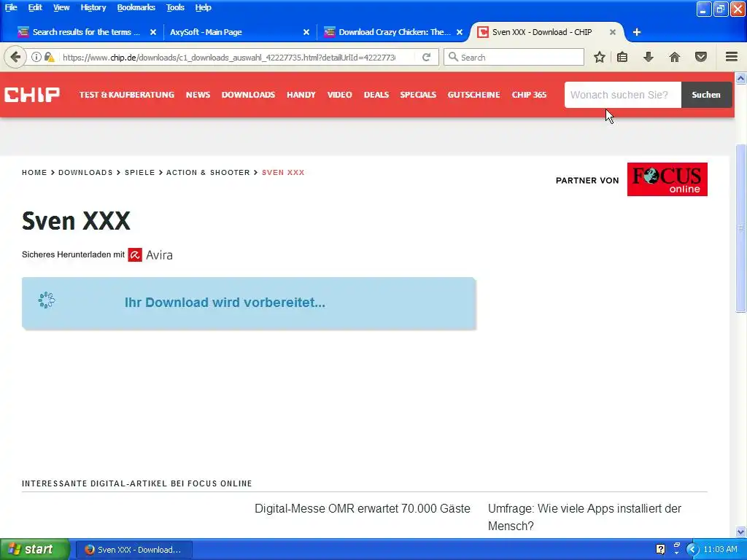Reload the current page
This screenshot has height=560, width=747.
click(x=426, y=57)
